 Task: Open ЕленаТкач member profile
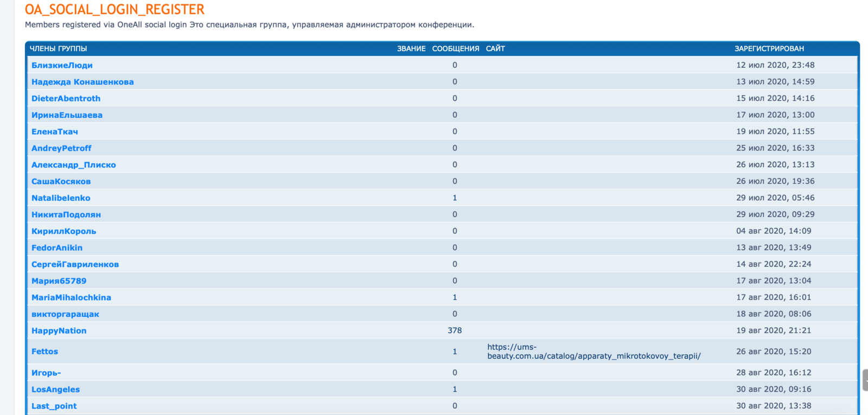55,132
